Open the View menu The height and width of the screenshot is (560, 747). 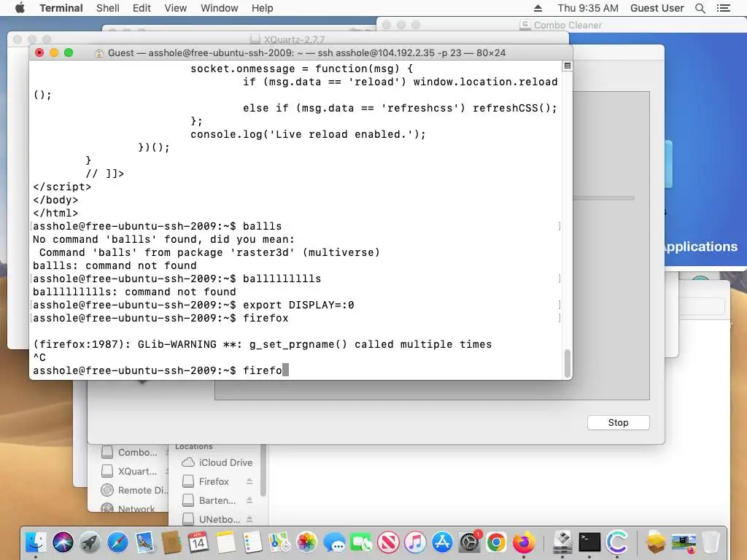coord(175,8)
